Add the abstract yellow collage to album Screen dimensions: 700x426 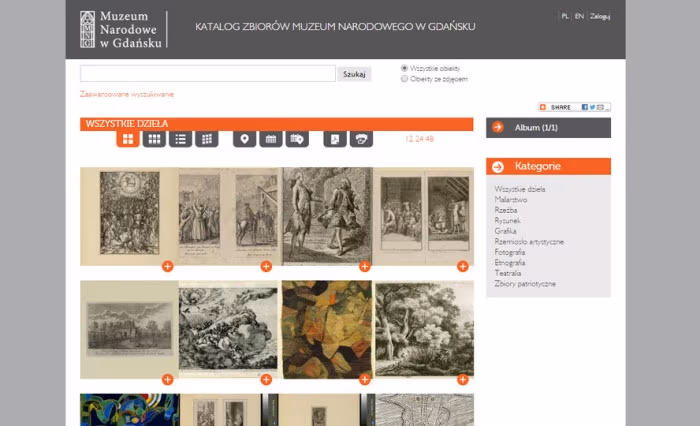click(x=365, y=380)
